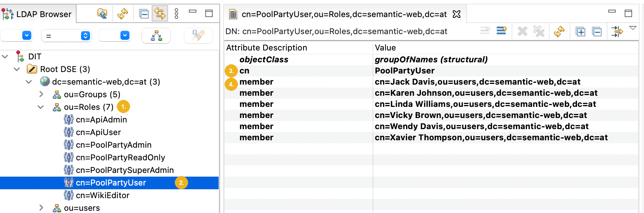Viewport: 644px width, 213px height.
Task: Add a new attribute to the entry
Action: pyautogui.click(x=501, y=31)
